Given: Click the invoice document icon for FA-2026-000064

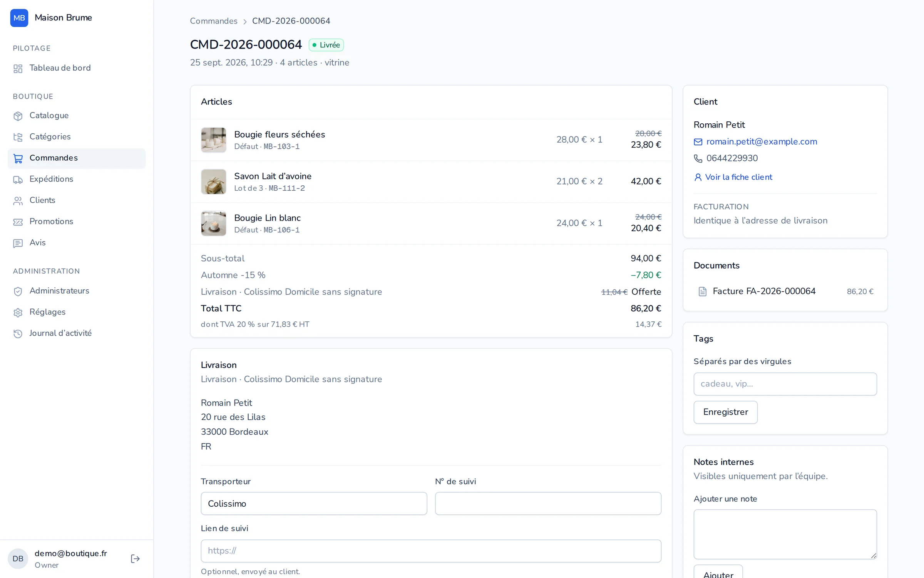Looking at the screenshot, I should 703,292.
